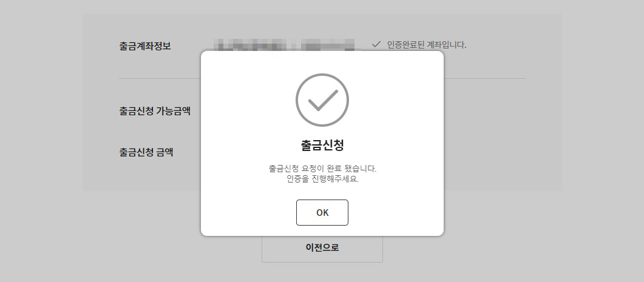Click the 출금계좌정보 label
The height and width of the screenshot is (282, 644).
145,46
